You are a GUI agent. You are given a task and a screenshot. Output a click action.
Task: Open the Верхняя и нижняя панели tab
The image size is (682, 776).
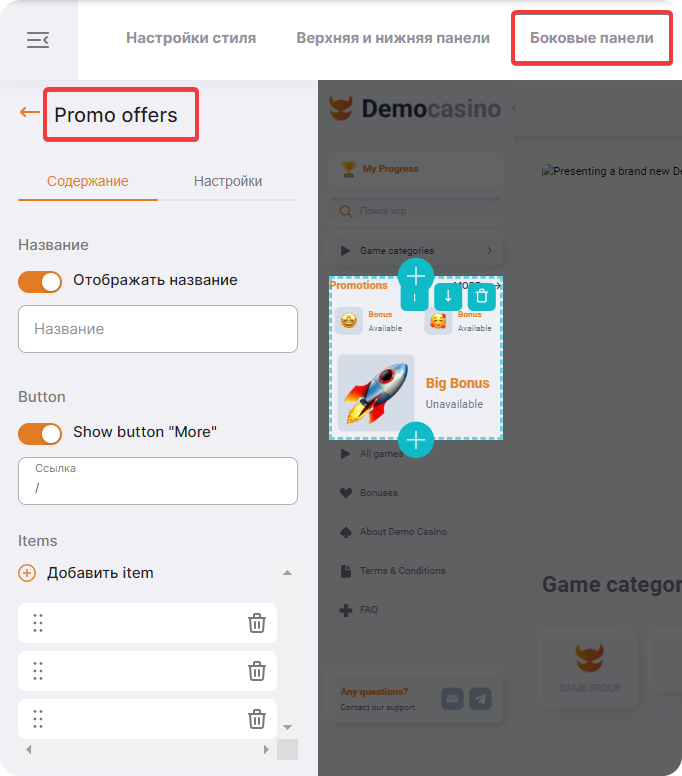click(393, 38)
